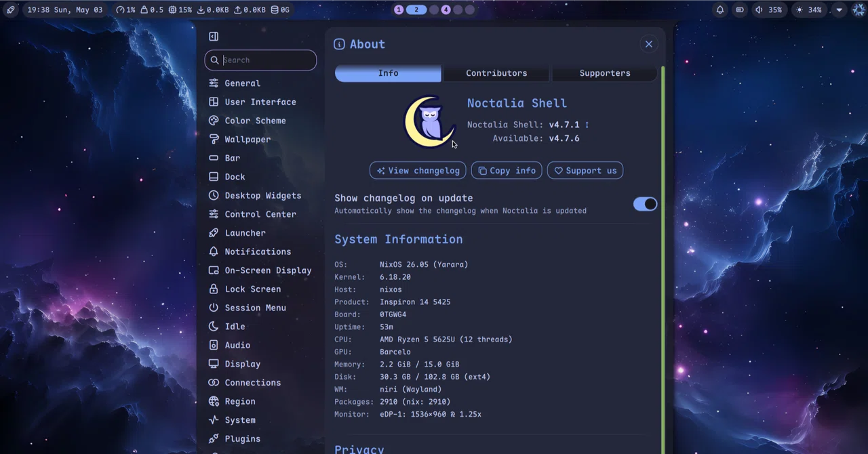Click the Copy info button
Image resolution: width=868 pixels, height=454 pixels.
point(507,171)
